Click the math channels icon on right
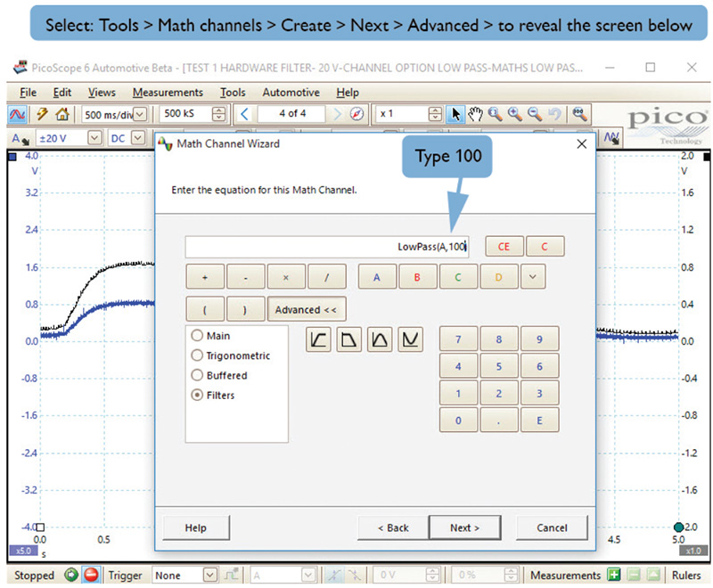Viewport: 713px width, 588px height. pyautogui.click(x=611, y=138)
